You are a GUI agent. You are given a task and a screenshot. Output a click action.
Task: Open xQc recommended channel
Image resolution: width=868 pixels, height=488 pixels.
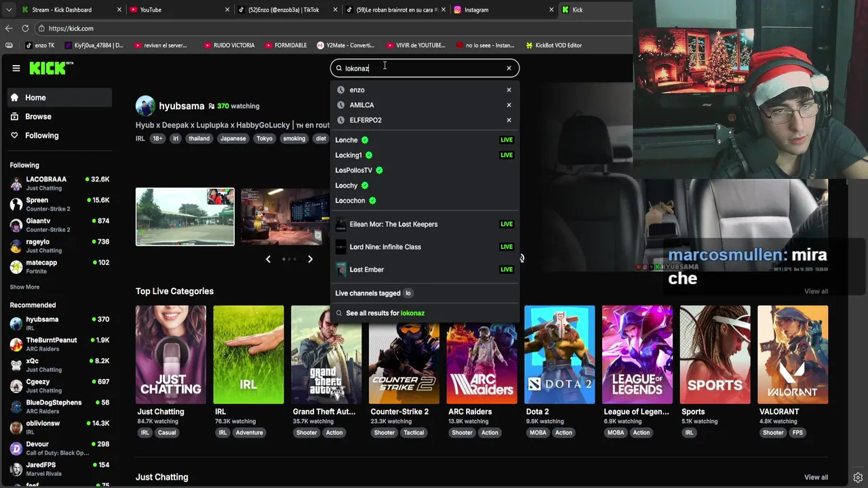point(60,365)
